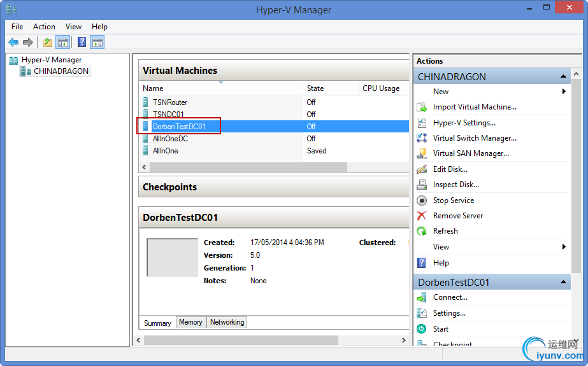Click the Virtual SAN Manager icon

(x=422, y=153)
